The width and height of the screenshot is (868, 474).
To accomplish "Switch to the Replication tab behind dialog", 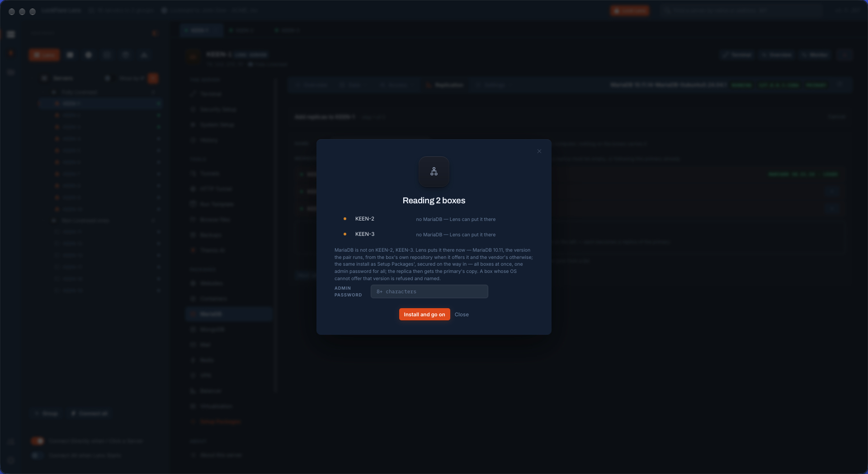I will tap(445, 85).
